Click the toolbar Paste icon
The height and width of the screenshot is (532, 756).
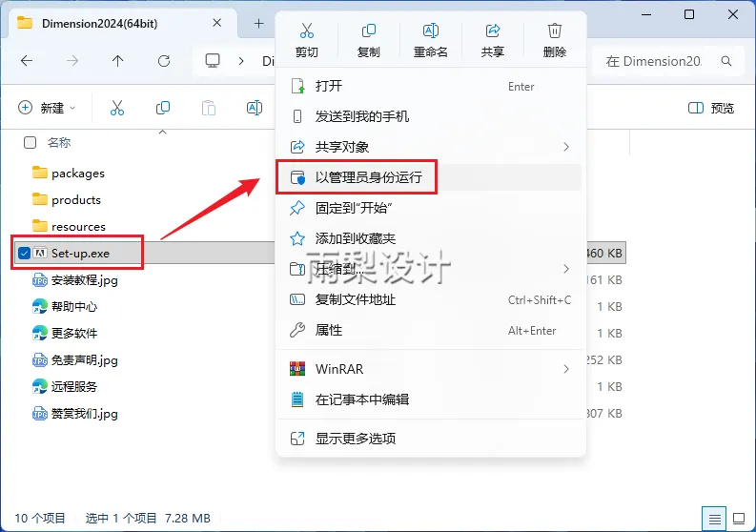(208, 108)
